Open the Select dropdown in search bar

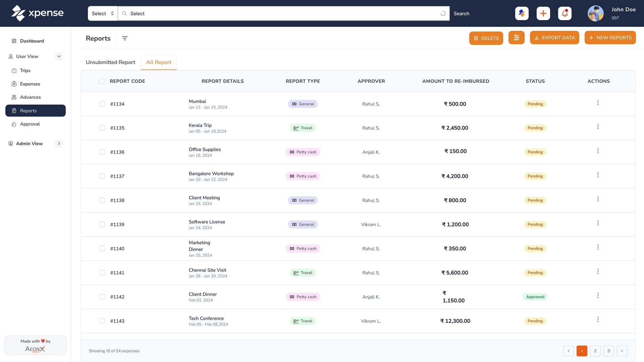click(x=103, y=13)
